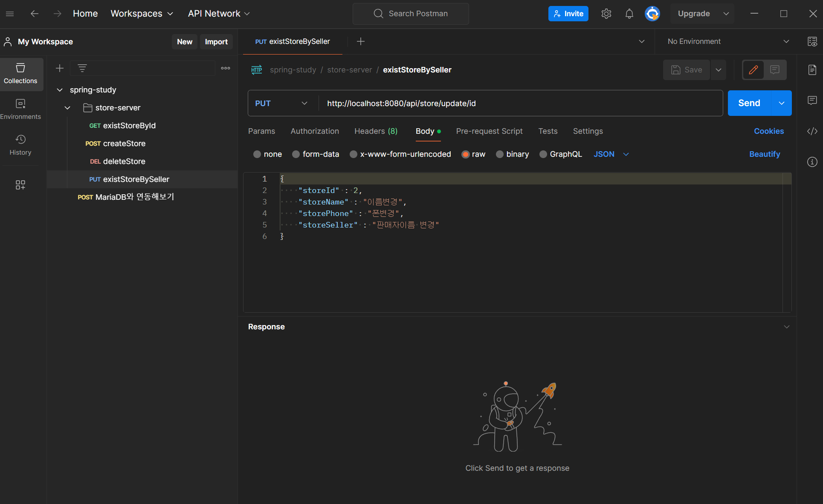Screen dimensions: 823x504
Task: Open the Environments sidebar panel
Action: click(x=20, y=109)
